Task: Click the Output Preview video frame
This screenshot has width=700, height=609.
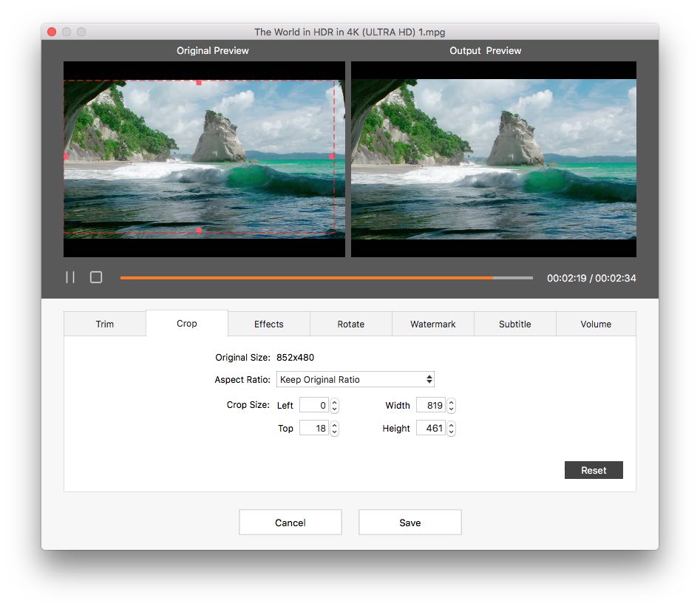Action: (494, 159)
